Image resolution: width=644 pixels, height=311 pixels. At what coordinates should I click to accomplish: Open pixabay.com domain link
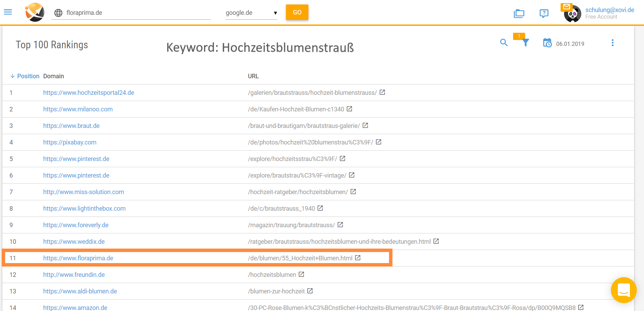[70, 142]
